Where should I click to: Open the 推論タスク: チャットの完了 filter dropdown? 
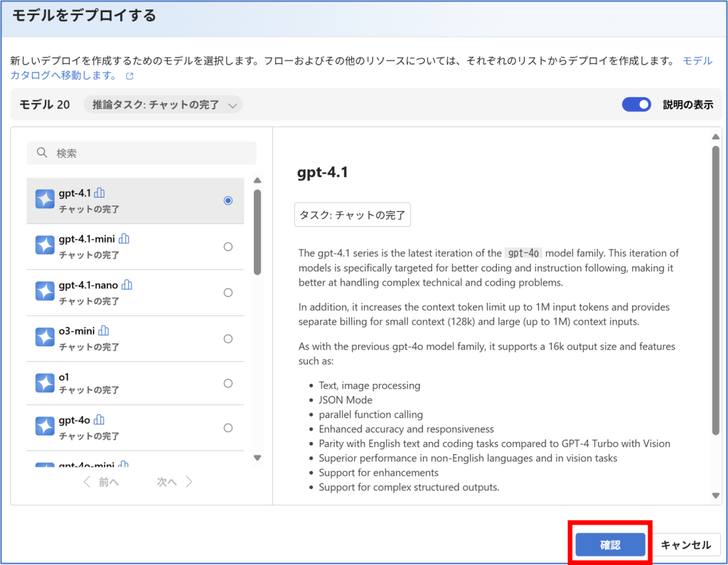tap(163, 104)
